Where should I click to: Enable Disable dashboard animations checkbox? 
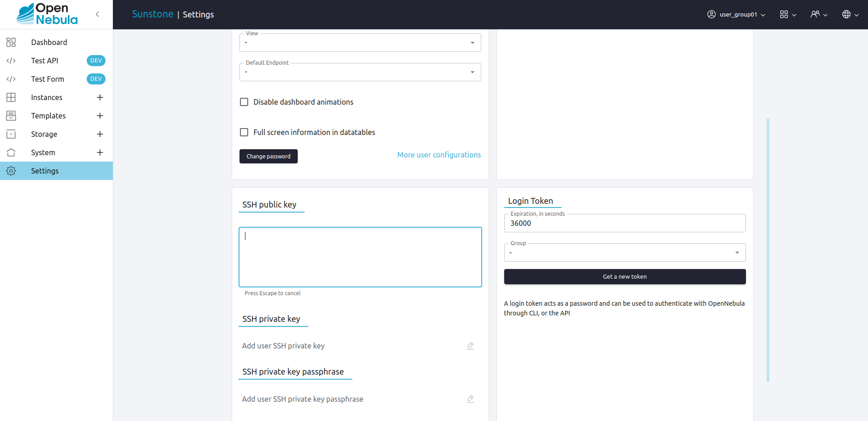pos(244,102)
